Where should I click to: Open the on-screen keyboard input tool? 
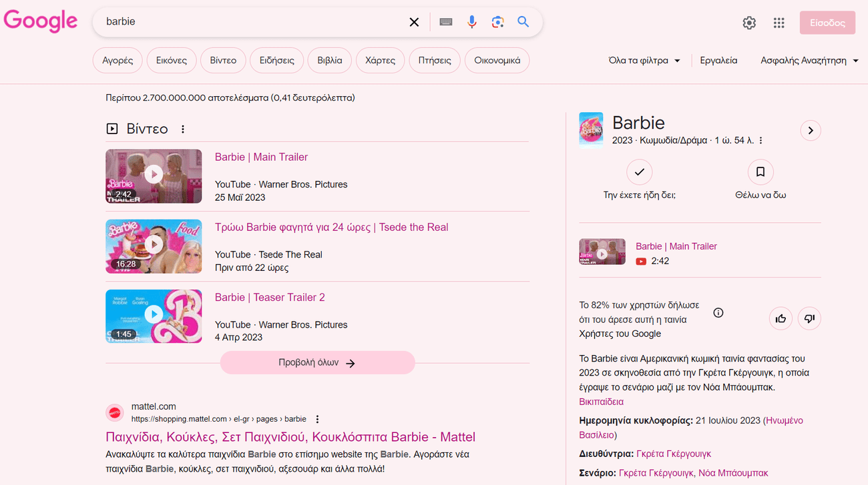(x=446, y=22)
